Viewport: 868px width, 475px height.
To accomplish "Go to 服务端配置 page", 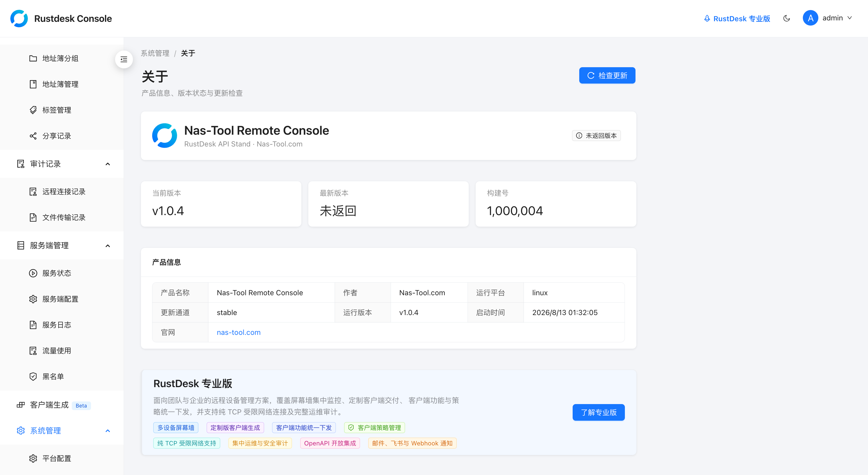I will click(x=62, y=299).
